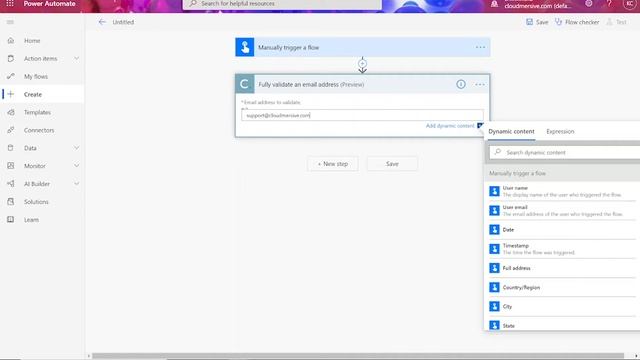The width and height of the screenshot is (640, 360).
Task: Open the app launcher waffle icon
Action: [10, 4]
